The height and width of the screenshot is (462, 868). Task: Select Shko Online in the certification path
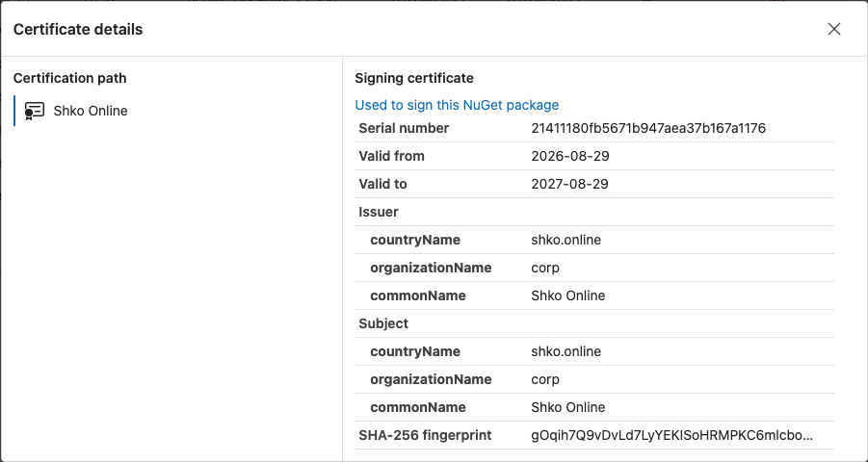click(91, 111)
